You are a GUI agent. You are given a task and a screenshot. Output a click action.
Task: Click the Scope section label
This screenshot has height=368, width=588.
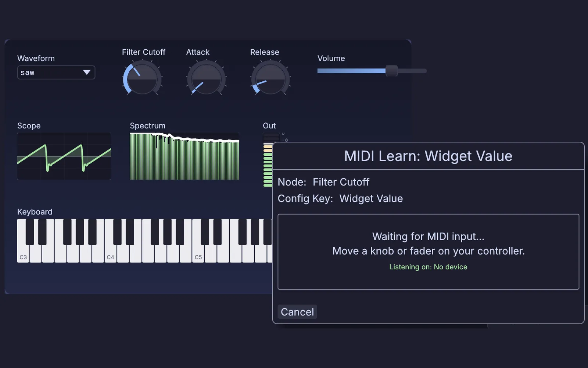pos(29,125)
